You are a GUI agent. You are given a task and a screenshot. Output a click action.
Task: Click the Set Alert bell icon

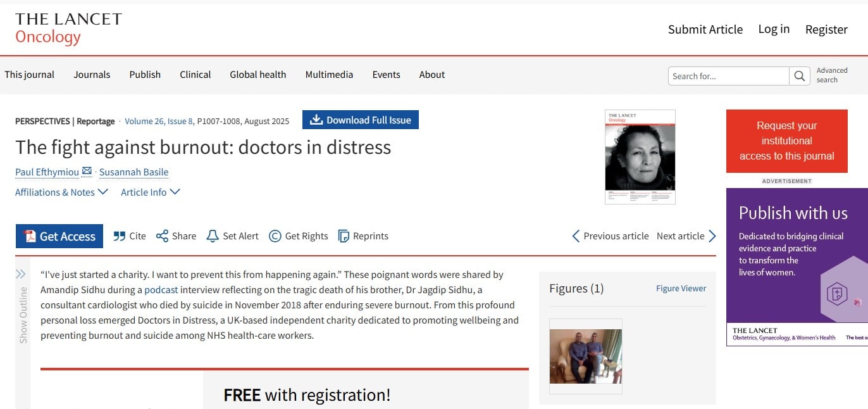213,236
